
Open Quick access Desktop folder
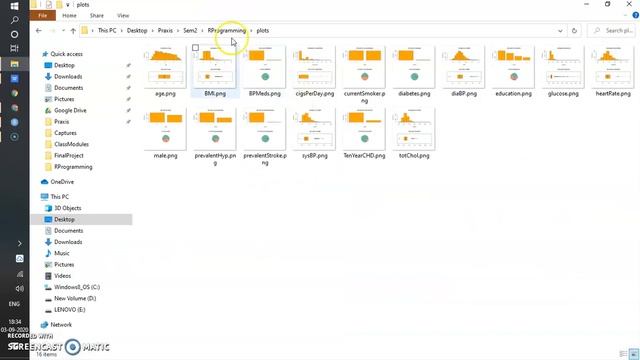[64, 65]
